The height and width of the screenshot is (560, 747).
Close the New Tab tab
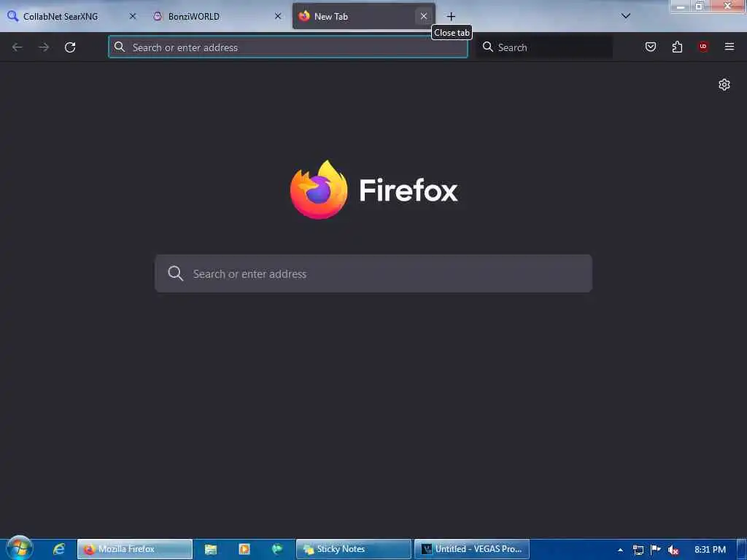(x=424, y=16)
